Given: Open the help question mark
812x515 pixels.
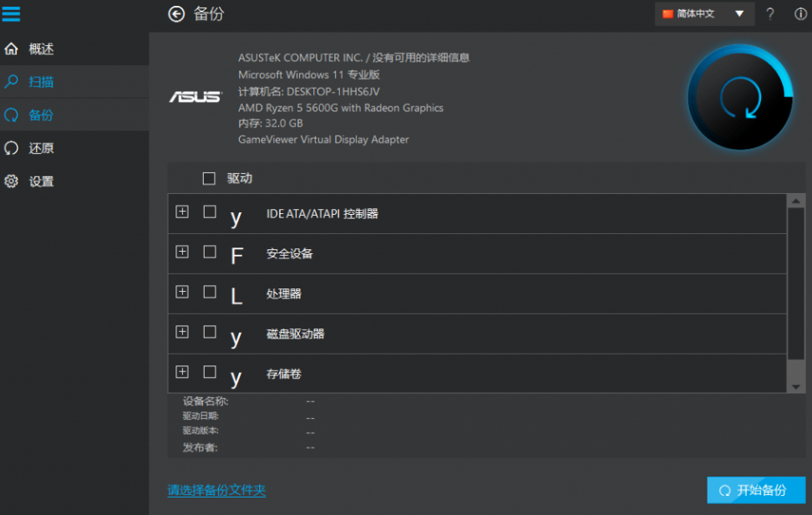Looking at the screenshot, I should (x=770, y=14).
